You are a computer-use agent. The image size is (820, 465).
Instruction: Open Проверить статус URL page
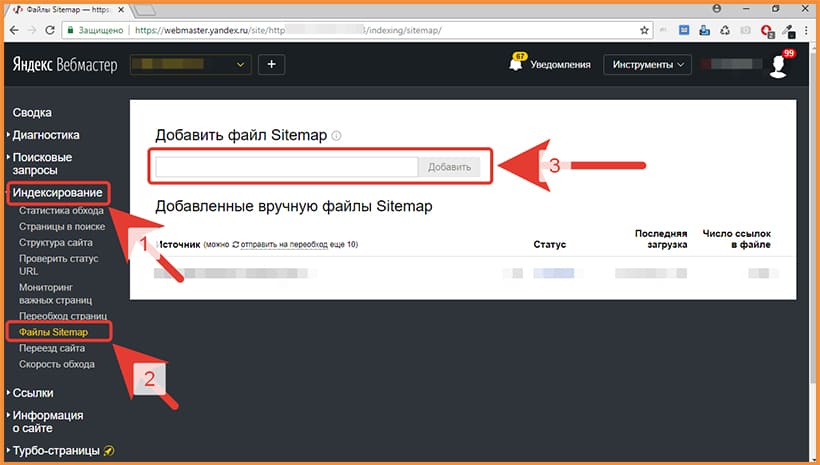point(59,265)
